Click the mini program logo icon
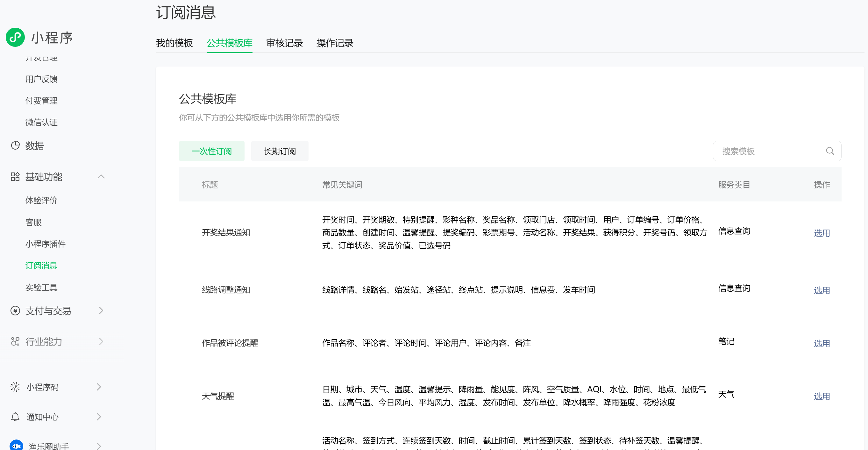The height and width of the screenshot is (450, 868). coord(15,37)
